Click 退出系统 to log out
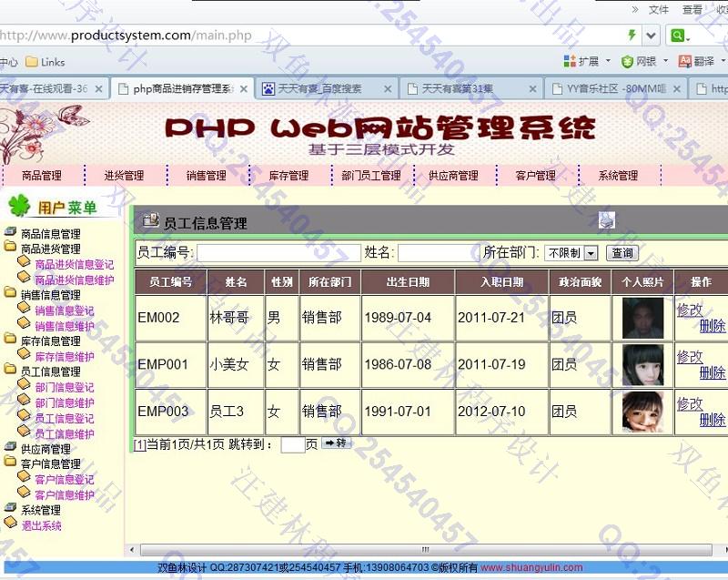This screenshot has width=728, height=580. pyautogui.click(x=42, y=525)
